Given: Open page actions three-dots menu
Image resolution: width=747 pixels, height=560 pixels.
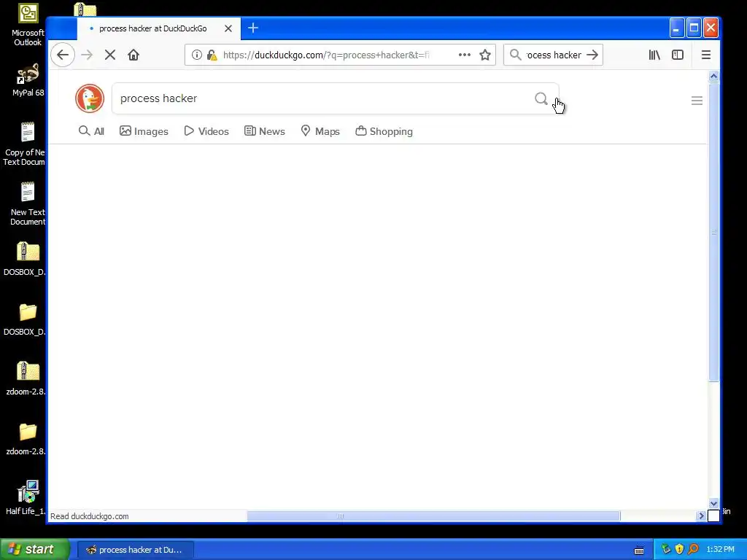Looking at the screenshot, I should (465, 55).
